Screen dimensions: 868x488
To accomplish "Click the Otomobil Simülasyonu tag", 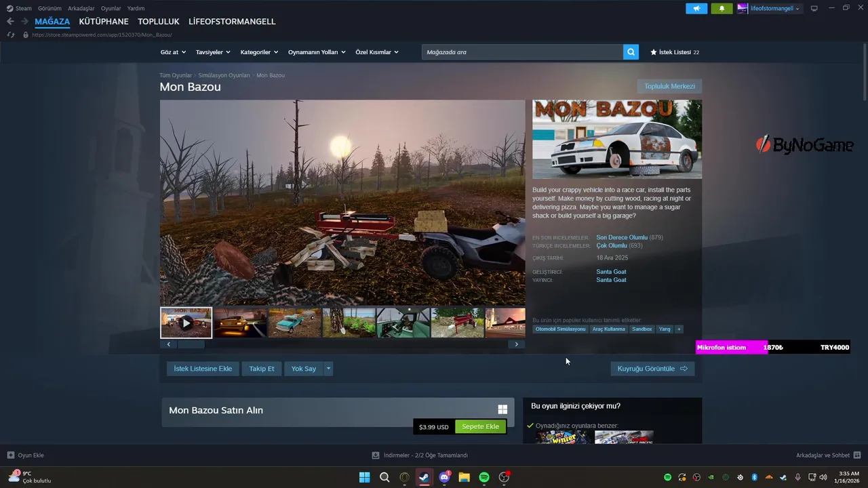I will pos(560,329).
